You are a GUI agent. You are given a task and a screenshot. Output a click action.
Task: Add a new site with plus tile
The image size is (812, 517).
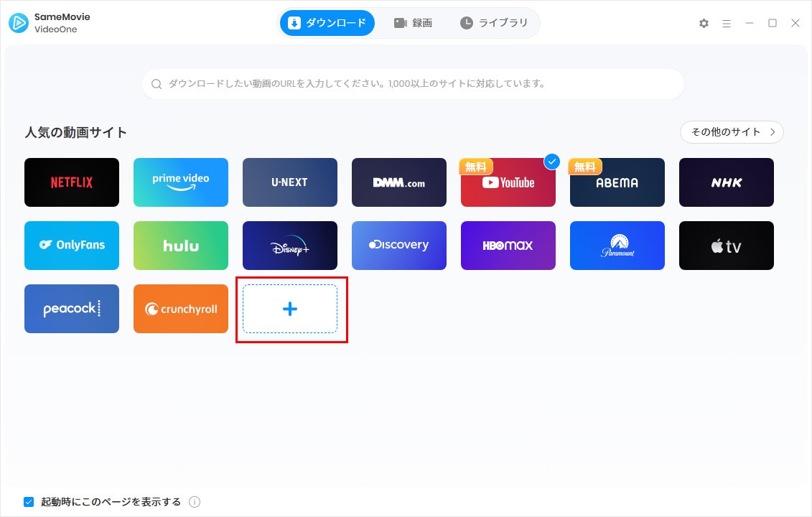(290, 309)
